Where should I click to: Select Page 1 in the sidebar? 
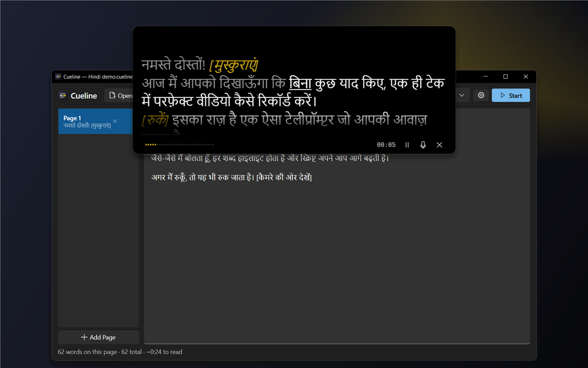pyautogui.click(x=95, y=121)
